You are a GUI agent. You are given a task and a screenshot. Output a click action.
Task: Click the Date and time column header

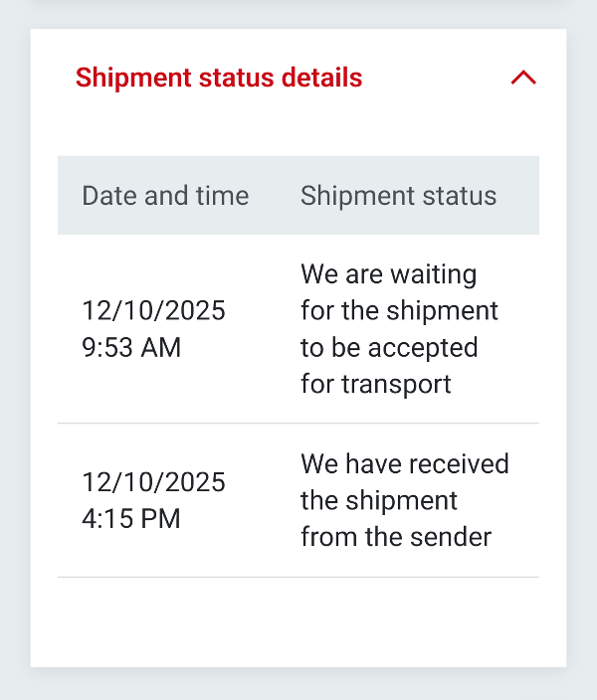tap(165, 195)
